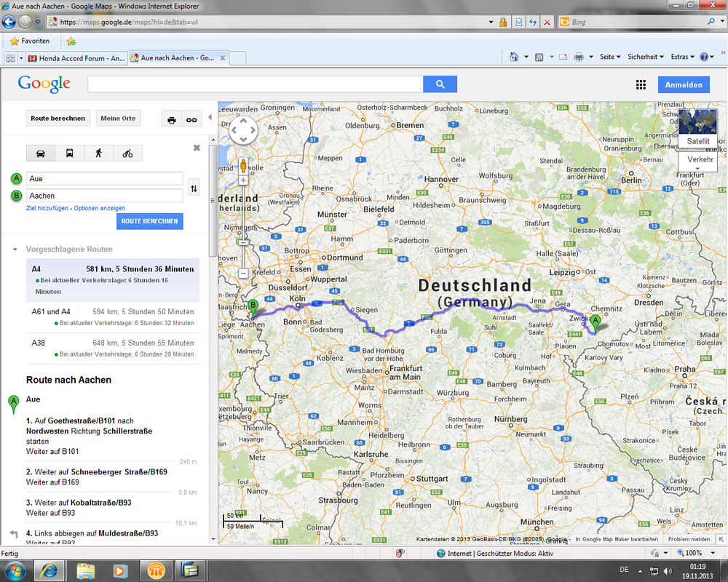
Task: Grab the Pegman street view figure
Action: tap(243, 166)
